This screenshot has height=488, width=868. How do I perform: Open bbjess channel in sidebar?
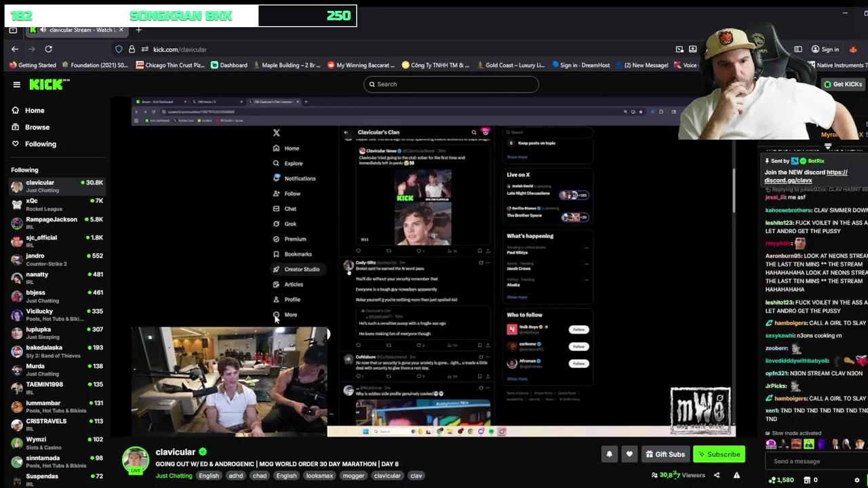coord(57,296)
